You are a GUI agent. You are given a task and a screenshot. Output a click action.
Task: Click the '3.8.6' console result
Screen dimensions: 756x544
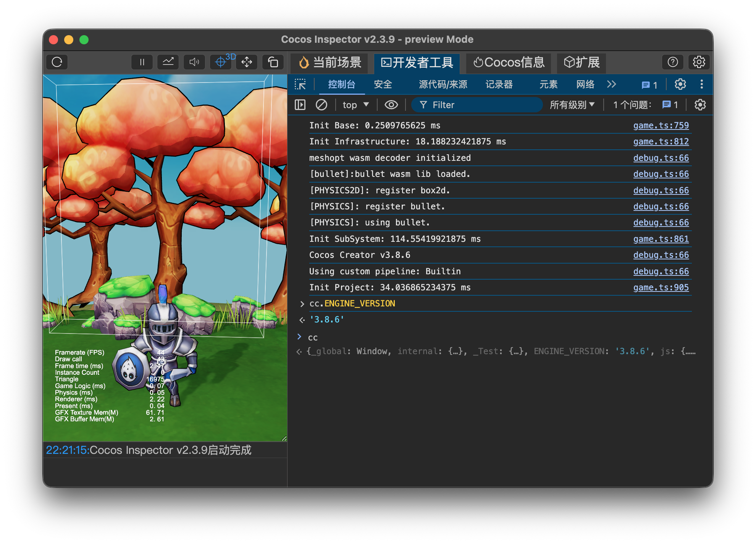pos(327,320)
